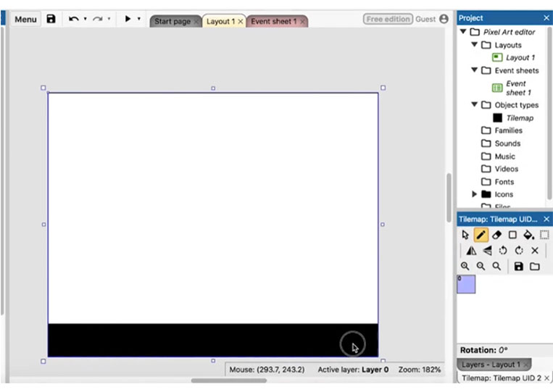
Task: Switch to Layers - Layout 1 tab
Action: click(x=491, y=364)
